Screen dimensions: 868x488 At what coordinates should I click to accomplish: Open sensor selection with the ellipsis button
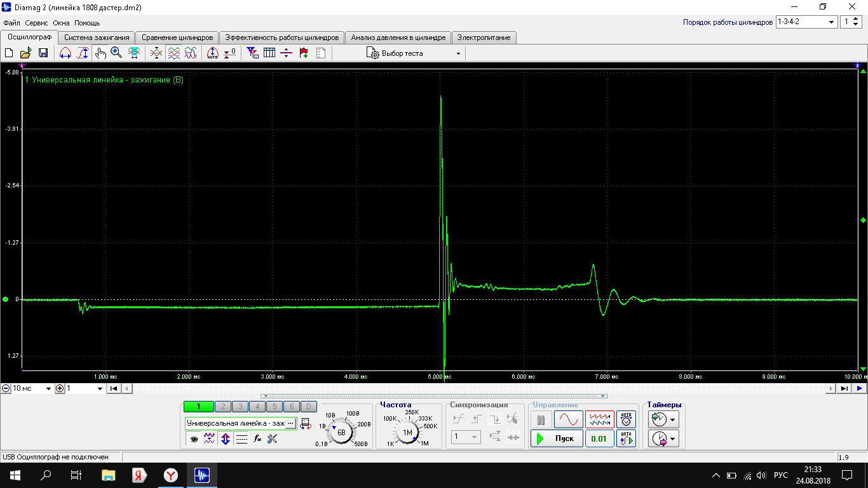click(290, 423)
